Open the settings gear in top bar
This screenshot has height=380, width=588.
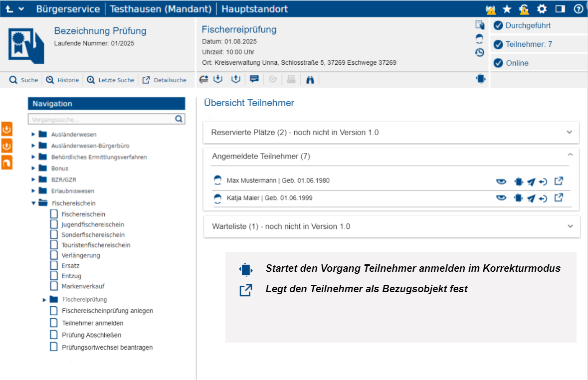(542, 9)
